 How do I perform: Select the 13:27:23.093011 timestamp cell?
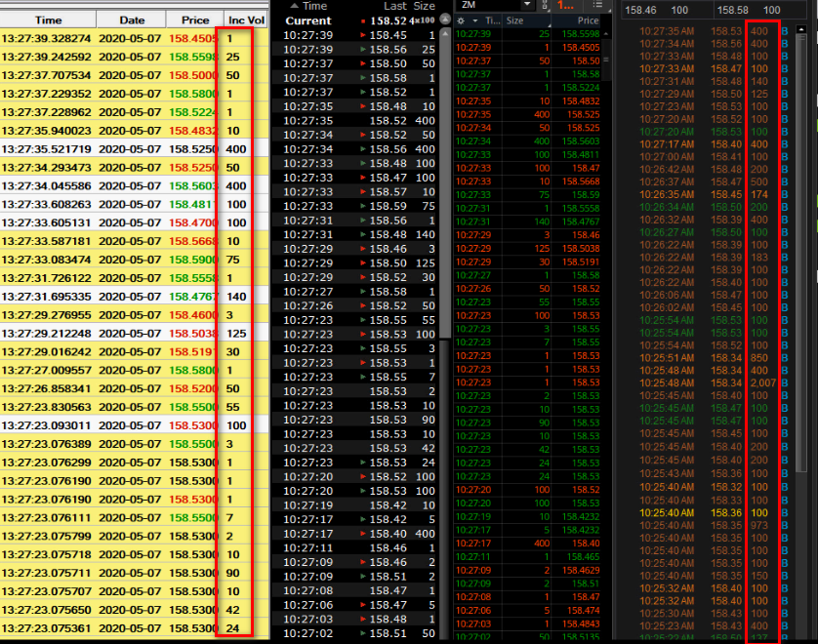(x=46, y=425)
